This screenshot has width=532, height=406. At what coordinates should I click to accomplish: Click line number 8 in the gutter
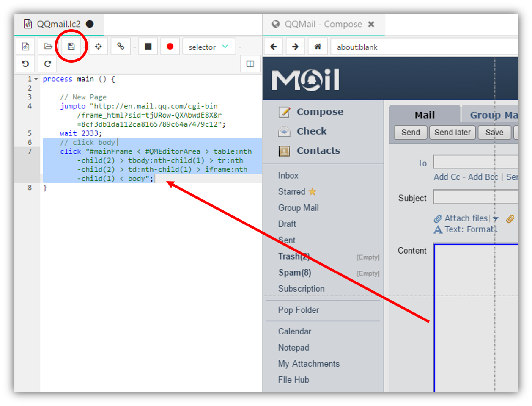[30, 188]
